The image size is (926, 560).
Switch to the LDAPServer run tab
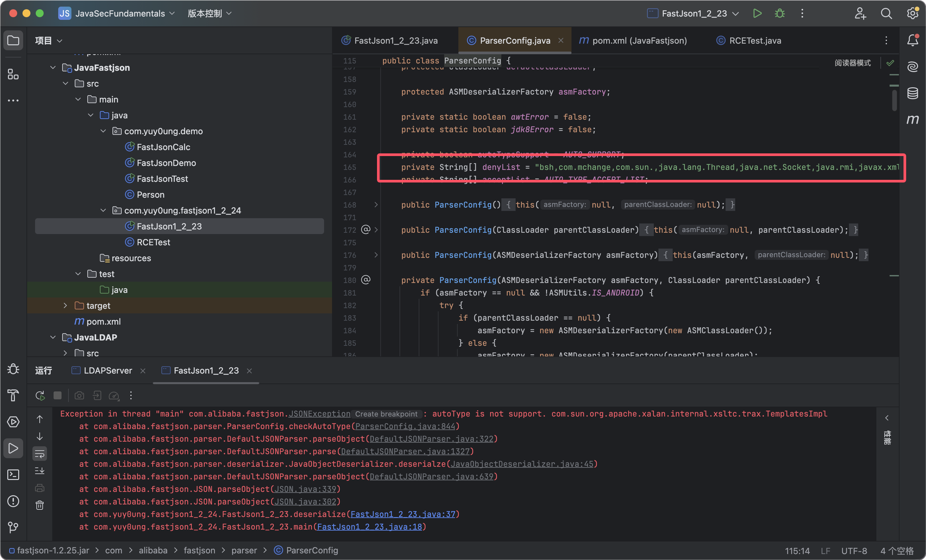pyautogui.click(x=107, y=371)
